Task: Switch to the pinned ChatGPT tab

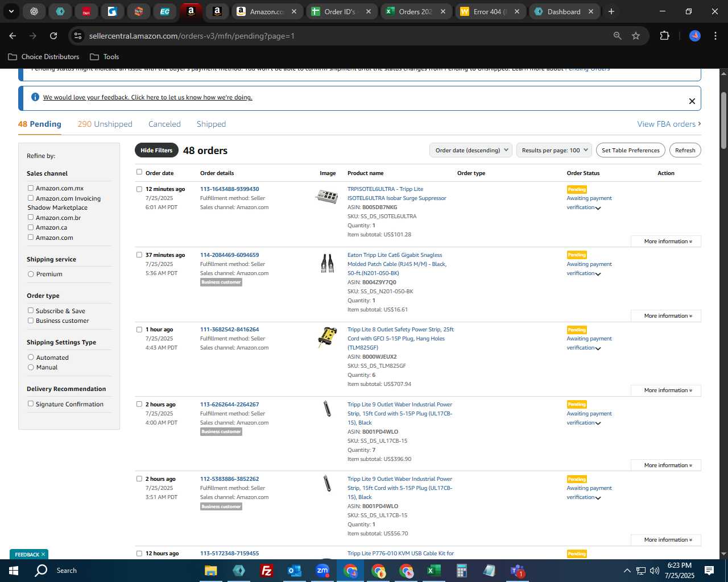Action: point(34,11)
